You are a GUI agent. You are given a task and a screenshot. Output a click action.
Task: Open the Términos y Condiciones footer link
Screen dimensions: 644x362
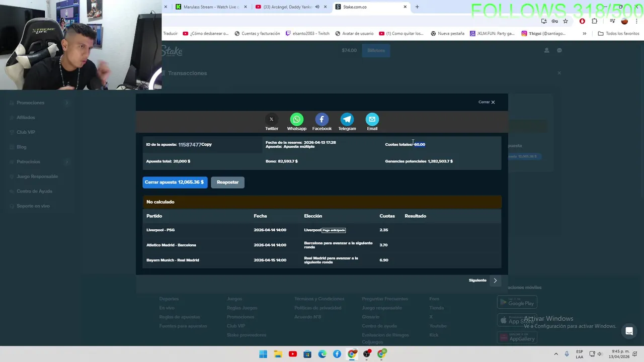(x=319, y=299)
